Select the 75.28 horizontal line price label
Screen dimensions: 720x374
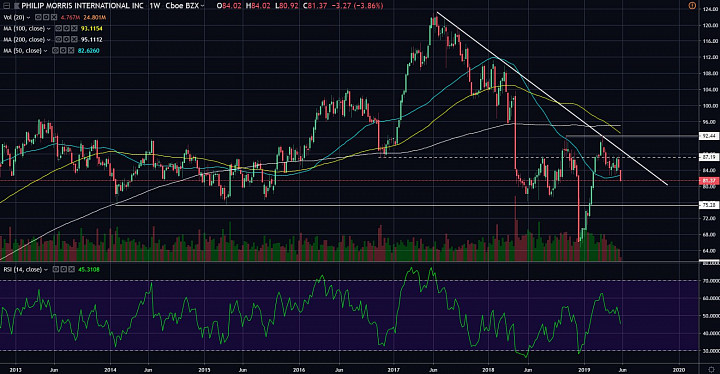point(709,205)
